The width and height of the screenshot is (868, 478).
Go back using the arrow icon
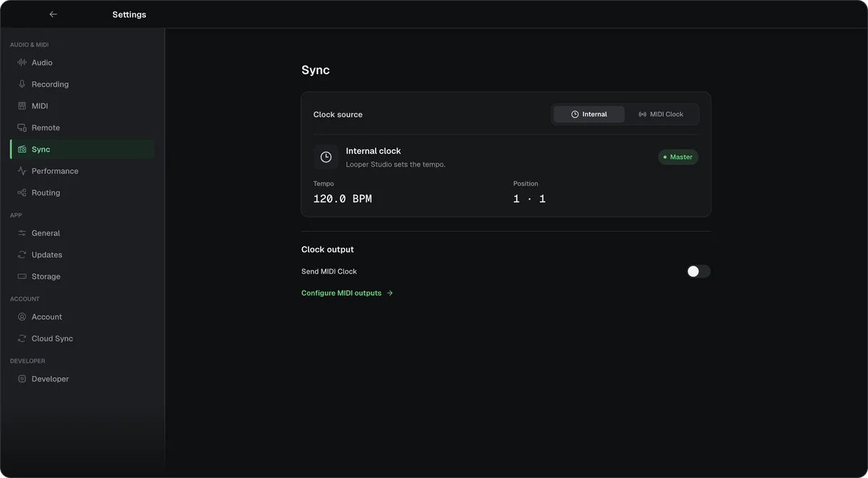tap(53, 14)
